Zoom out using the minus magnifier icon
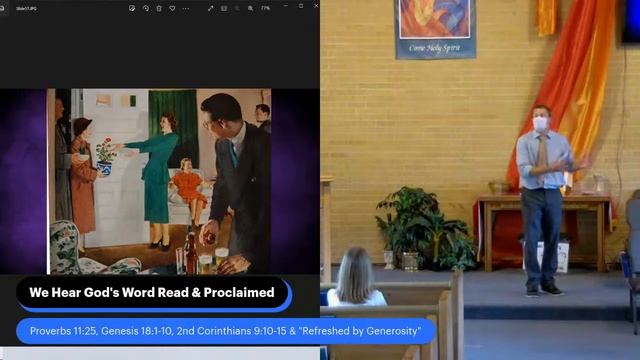The image size is (640, 360). pos(237,8)
